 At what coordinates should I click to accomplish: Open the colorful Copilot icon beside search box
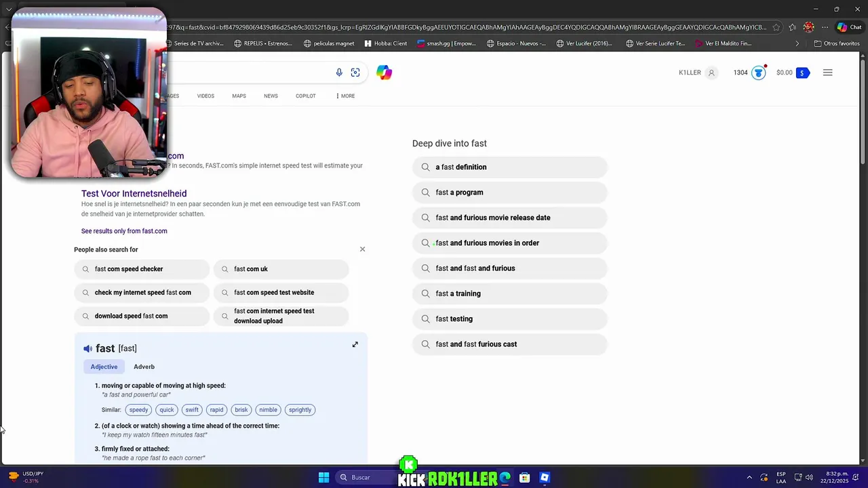[x=384, y=73]
